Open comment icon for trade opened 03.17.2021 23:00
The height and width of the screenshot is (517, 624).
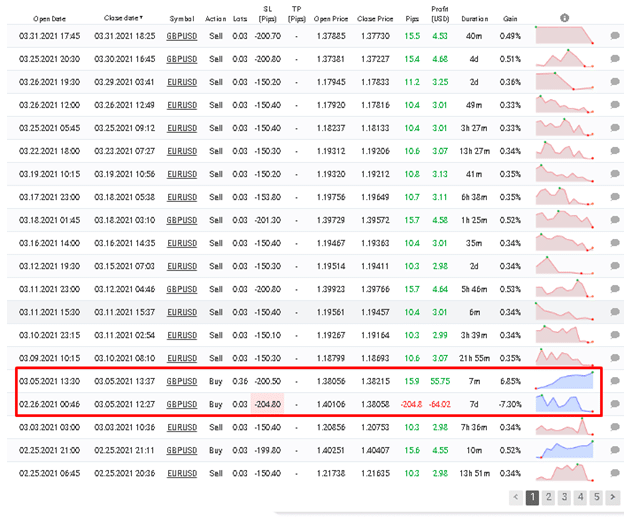(614, 197)
